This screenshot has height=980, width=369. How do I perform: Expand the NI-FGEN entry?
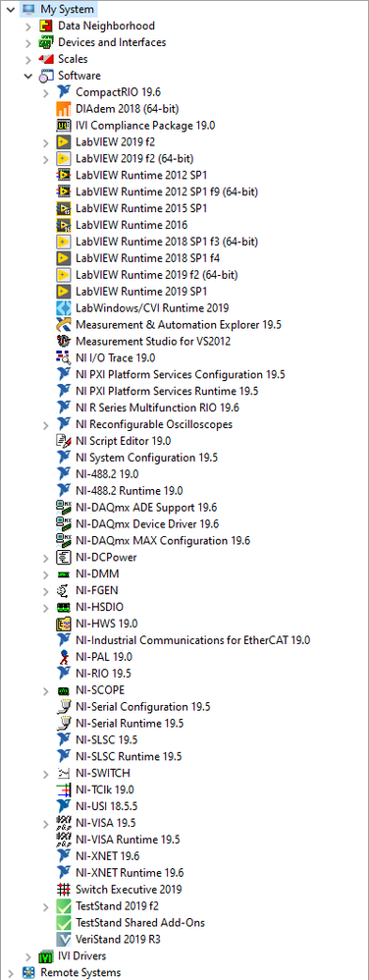pyautogui.click(x=45, y=590)
